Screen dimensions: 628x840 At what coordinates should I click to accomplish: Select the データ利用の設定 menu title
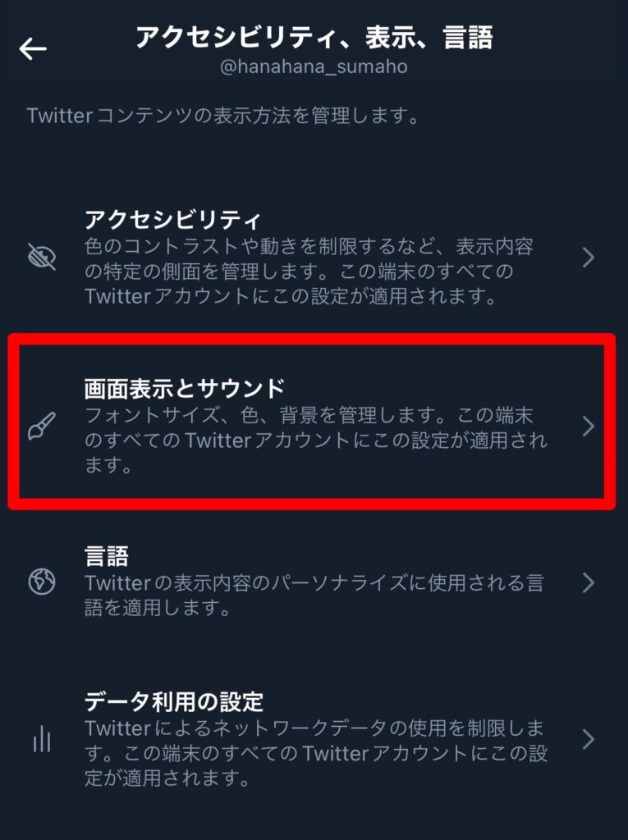point(174,701)
